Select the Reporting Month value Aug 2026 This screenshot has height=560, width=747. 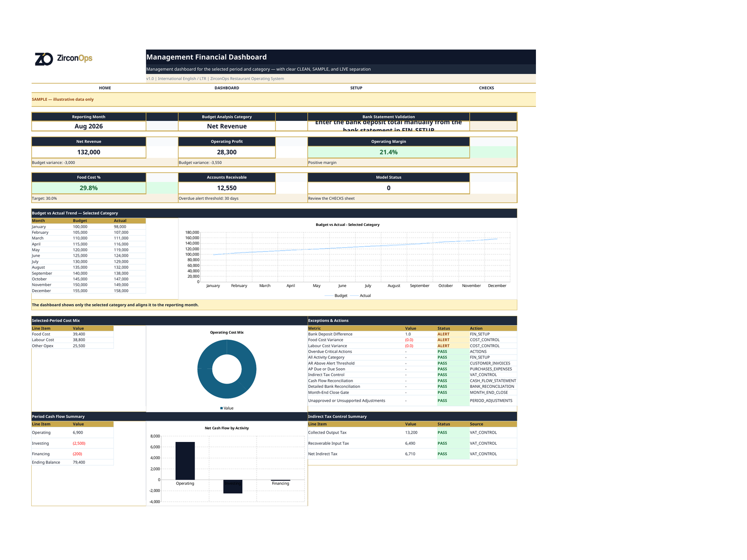point(89,126)
